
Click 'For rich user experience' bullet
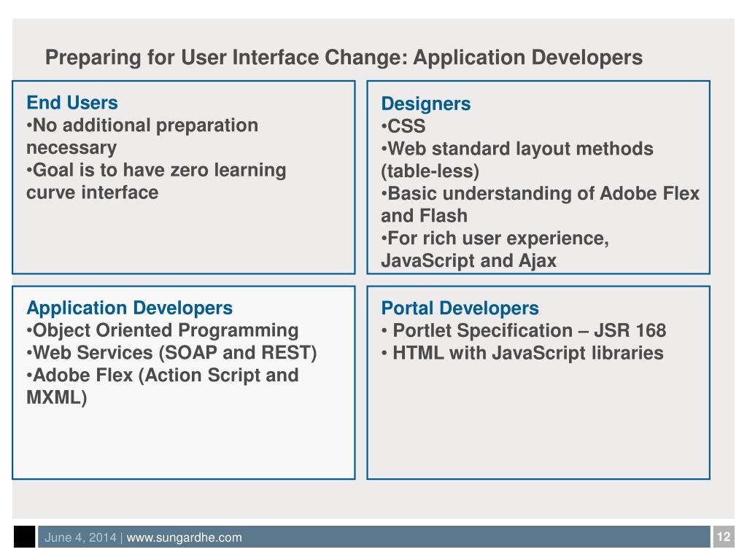click(495, 249)
